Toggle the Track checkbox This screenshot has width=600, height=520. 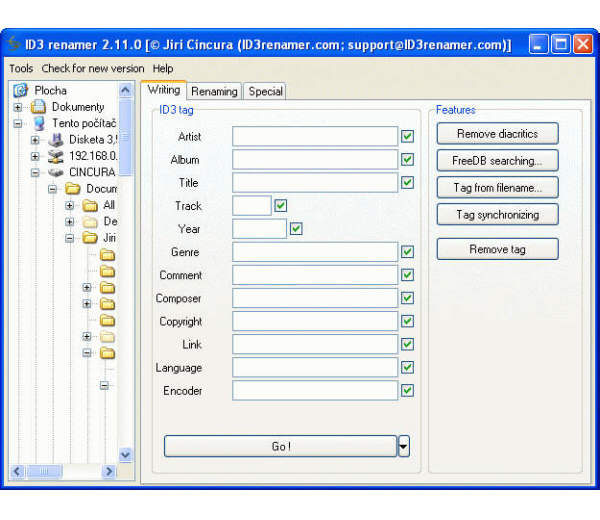pos(281,205)
